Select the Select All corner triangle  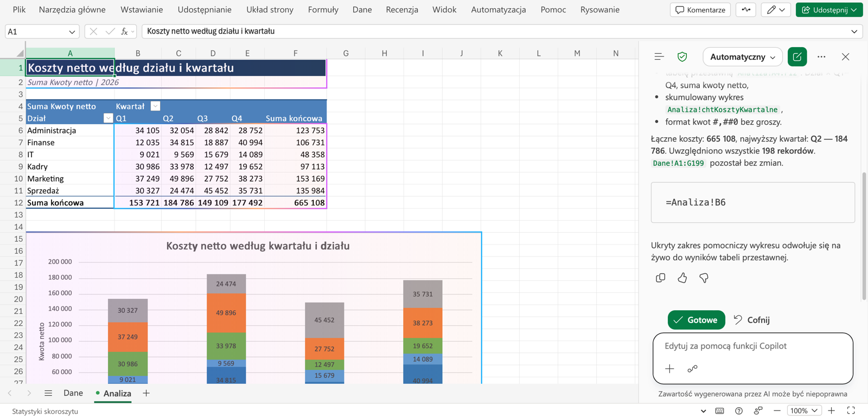coord(20,53)
